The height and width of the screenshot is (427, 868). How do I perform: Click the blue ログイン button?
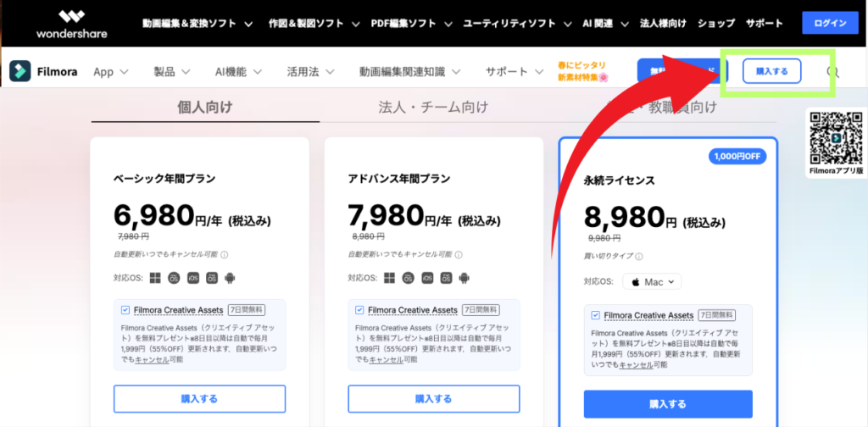point(830,23)
